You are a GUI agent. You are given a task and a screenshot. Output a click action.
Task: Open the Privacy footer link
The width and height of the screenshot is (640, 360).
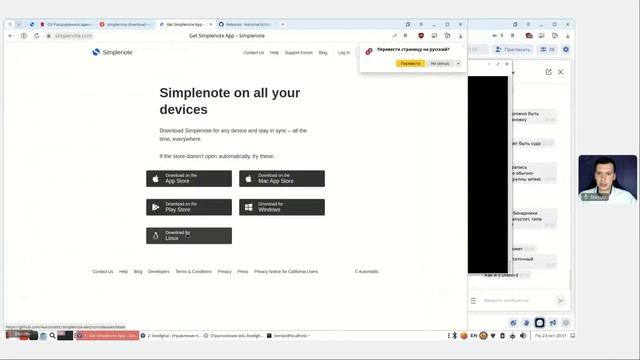pos(224,271)
